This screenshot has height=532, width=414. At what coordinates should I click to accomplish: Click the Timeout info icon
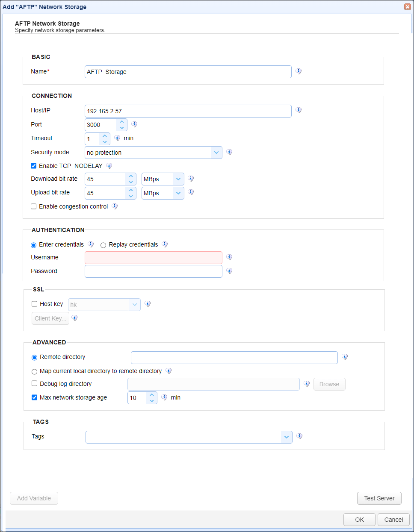coord(118,138)
